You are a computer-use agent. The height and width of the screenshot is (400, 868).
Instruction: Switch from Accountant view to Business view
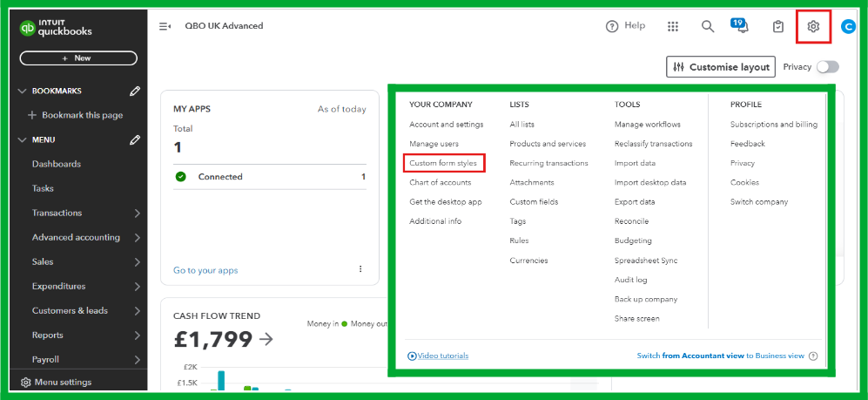(720, 356)
